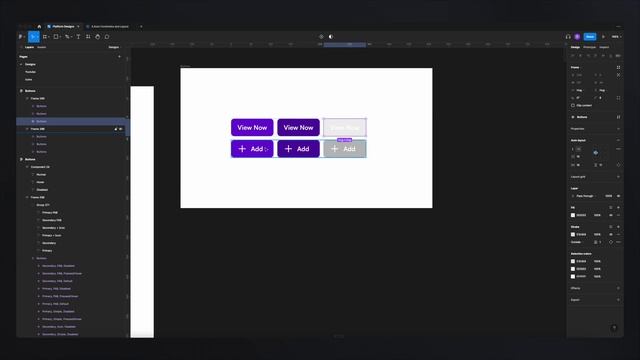Click the layer opacity 100% field
Viewport: 640px width, 360px height.
point(608,196)
